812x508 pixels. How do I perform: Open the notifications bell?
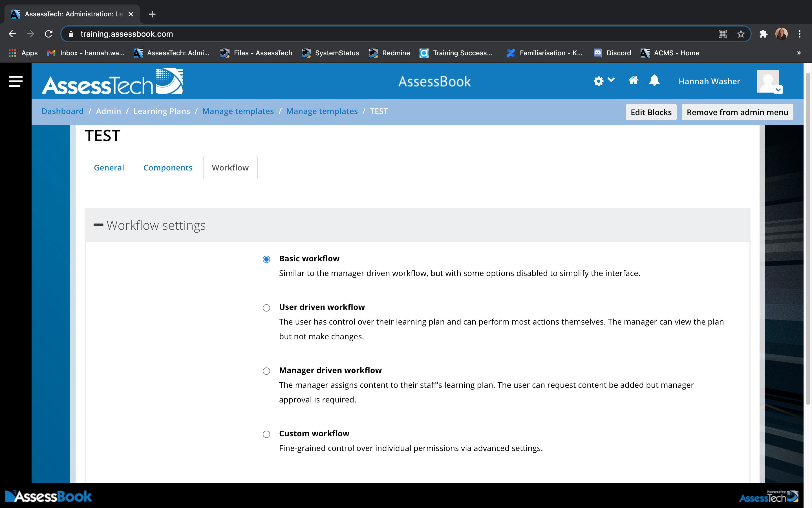[654, 80]
